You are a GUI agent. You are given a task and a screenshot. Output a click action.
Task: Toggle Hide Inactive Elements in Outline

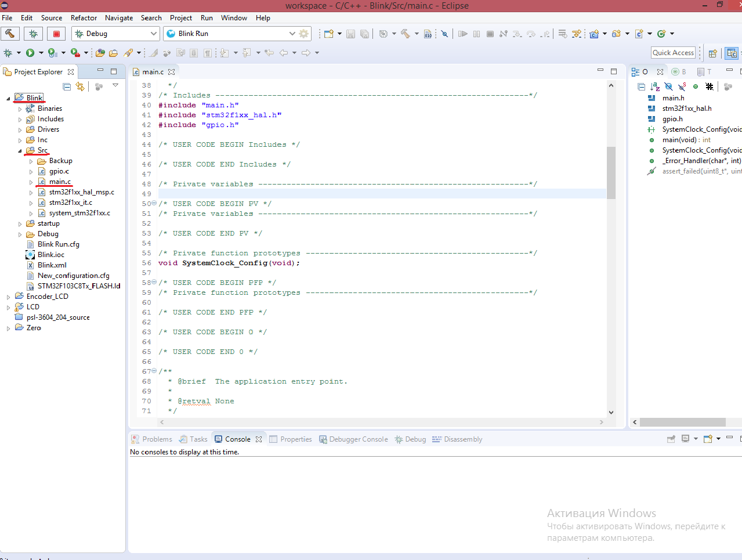[709, 86]
